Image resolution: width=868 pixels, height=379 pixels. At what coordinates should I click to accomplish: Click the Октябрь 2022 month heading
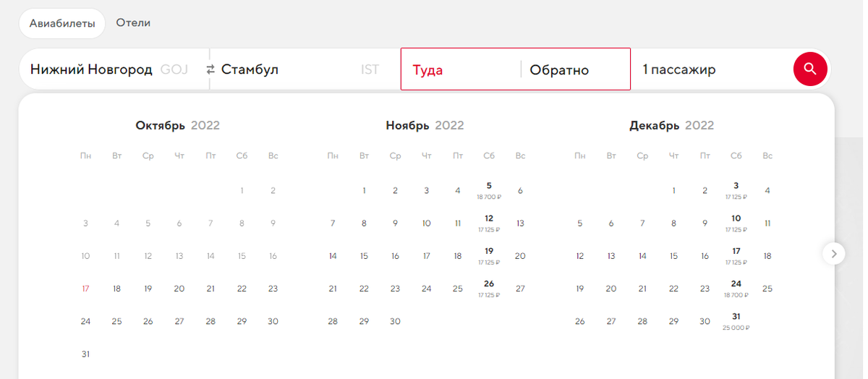click(177, 126)
